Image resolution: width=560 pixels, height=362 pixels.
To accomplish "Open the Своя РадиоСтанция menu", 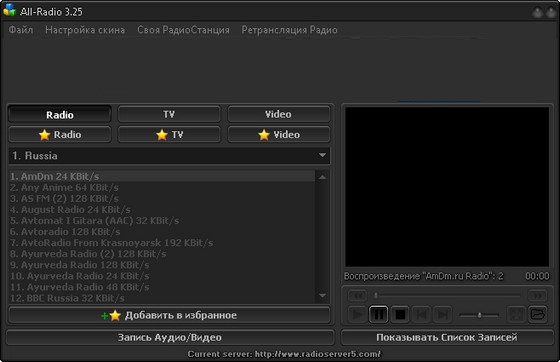I will point(183,30).
